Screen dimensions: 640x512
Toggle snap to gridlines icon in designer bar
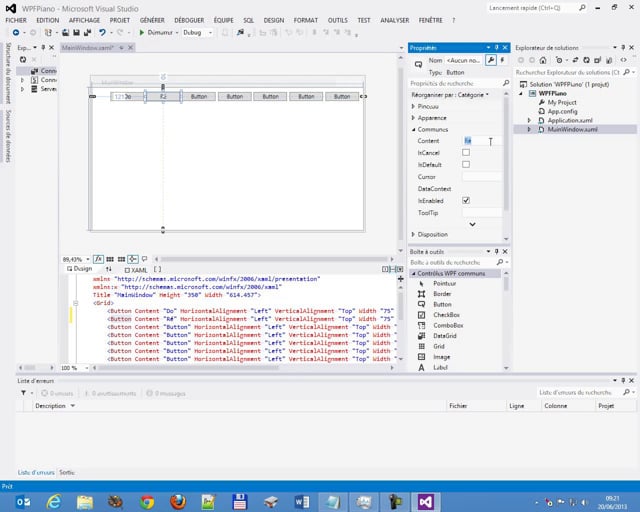[x=122, y=259]
